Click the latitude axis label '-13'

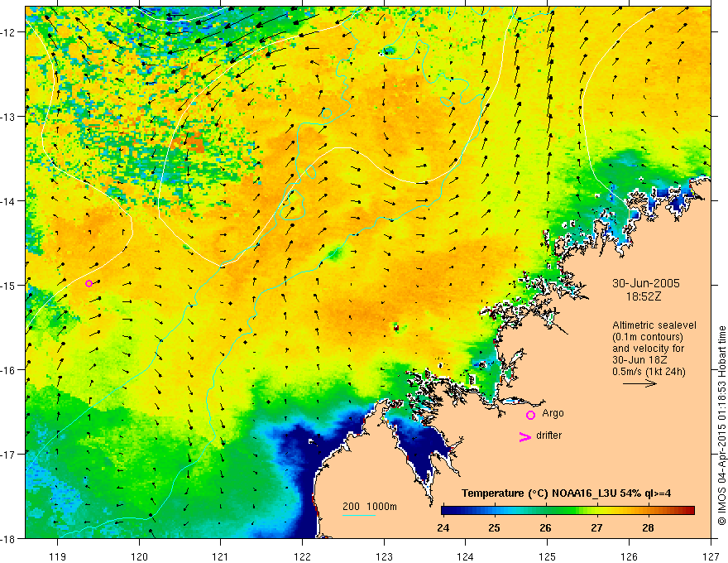(x=9, y=116)
